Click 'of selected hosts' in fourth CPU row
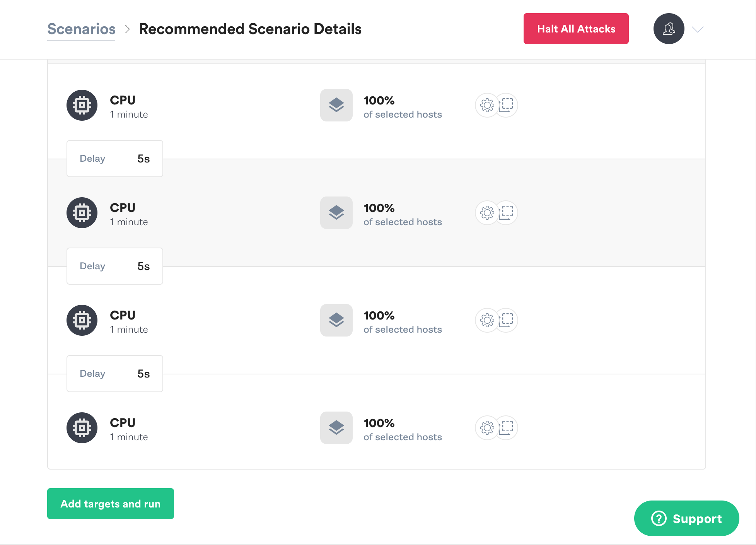The height and width of the screenshot is (545, 756). point(403,437)
